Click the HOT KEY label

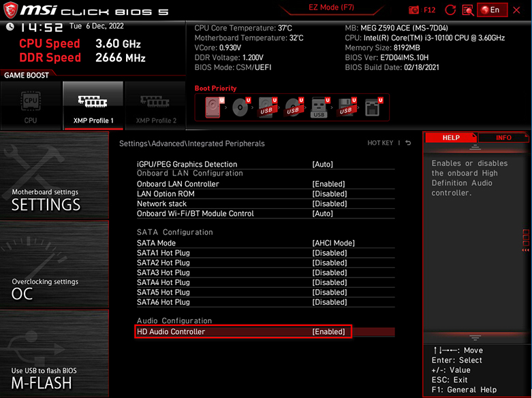point(380,143)
